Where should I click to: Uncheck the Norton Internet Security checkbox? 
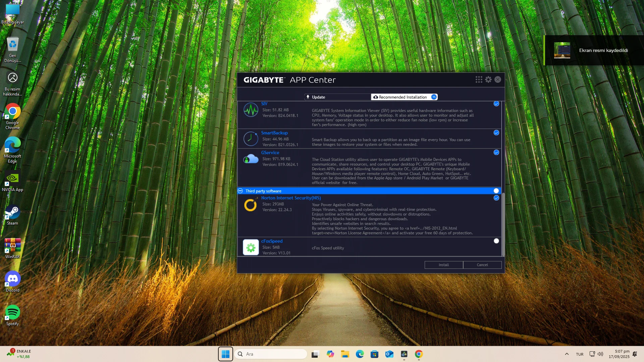click(x=496, y=198)
